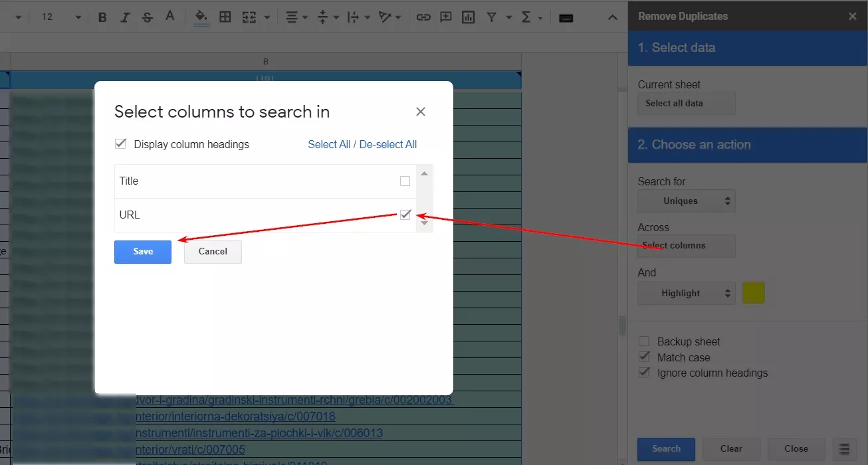This screenshot has width=868, height=465.
Task: Click the column list scroll up arrow
Action: coord(425,173)
